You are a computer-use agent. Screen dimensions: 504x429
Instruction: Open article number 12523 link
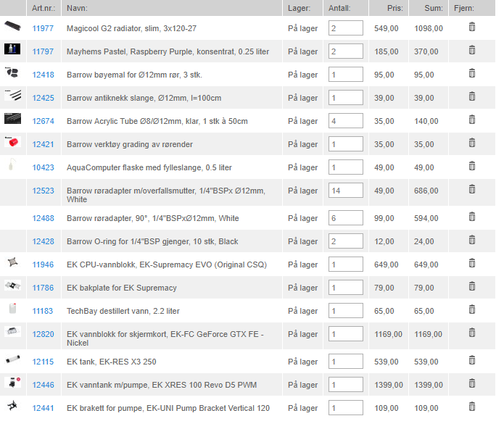pyautogui.click(x=43, y=191)
